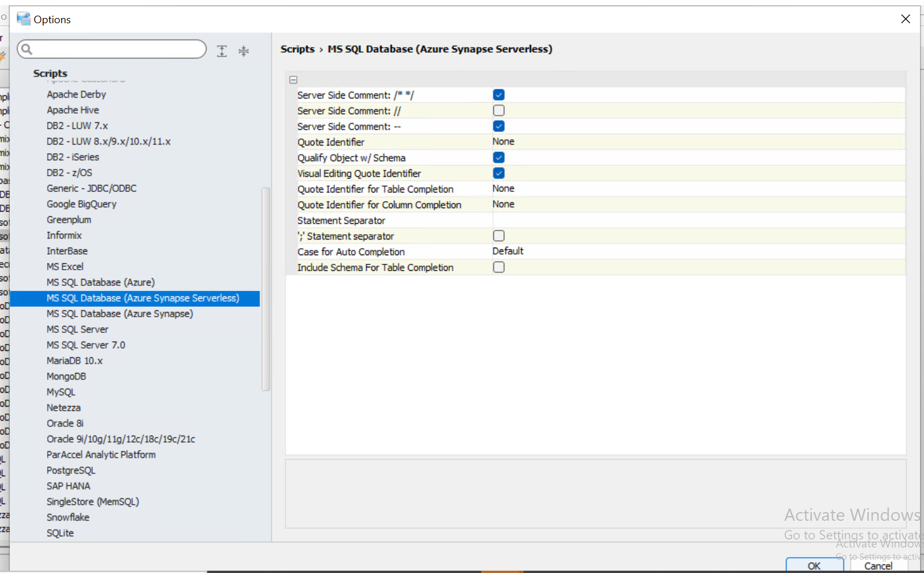Select Apache Derby in the tree
924x573 pixels.
[x=77, y=95]
